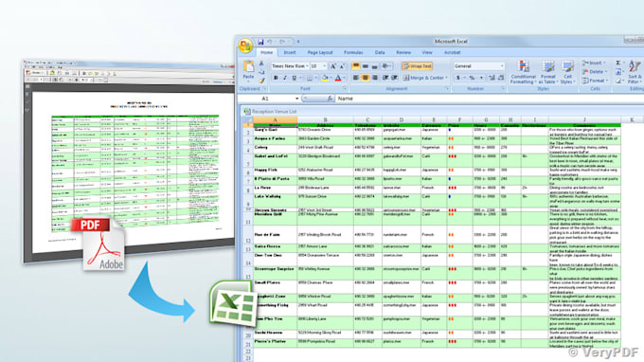Apply the red Font Color swatch
Screen dimensions: 644x362
(338, 78)
